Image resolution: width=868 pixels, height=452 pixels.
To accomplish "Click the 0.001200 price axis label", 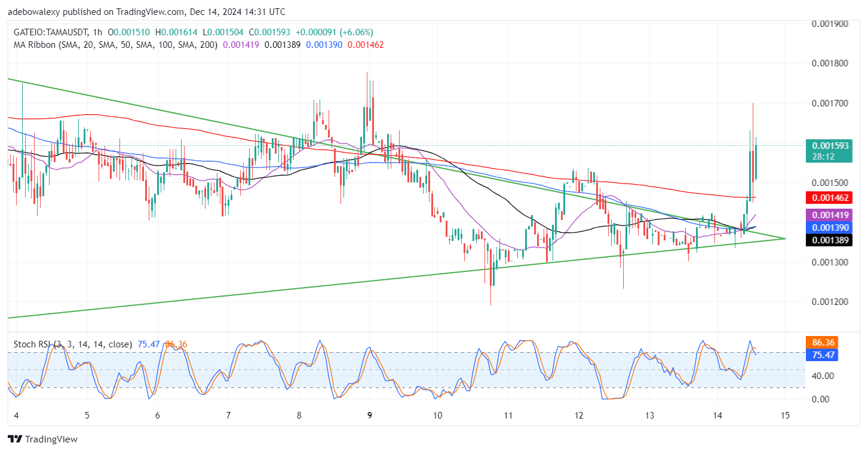I will [830, 301].
